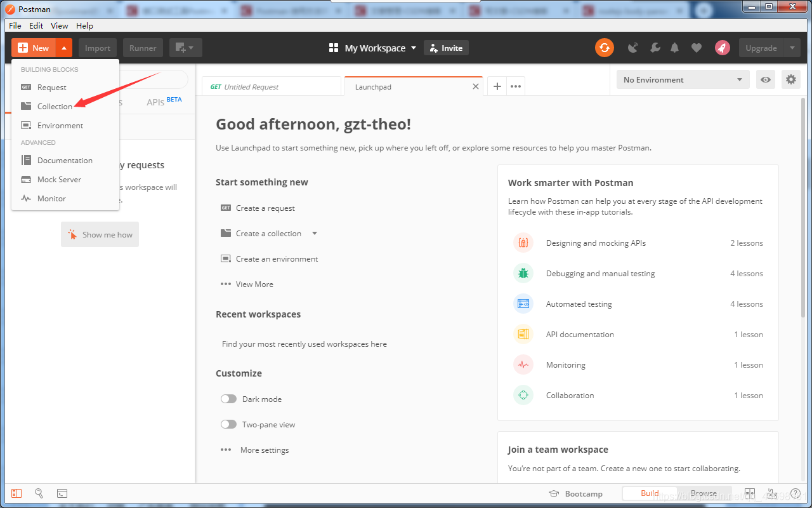Open the New button dropdown arrow
The image size is (812, 508).
(64, 48)
